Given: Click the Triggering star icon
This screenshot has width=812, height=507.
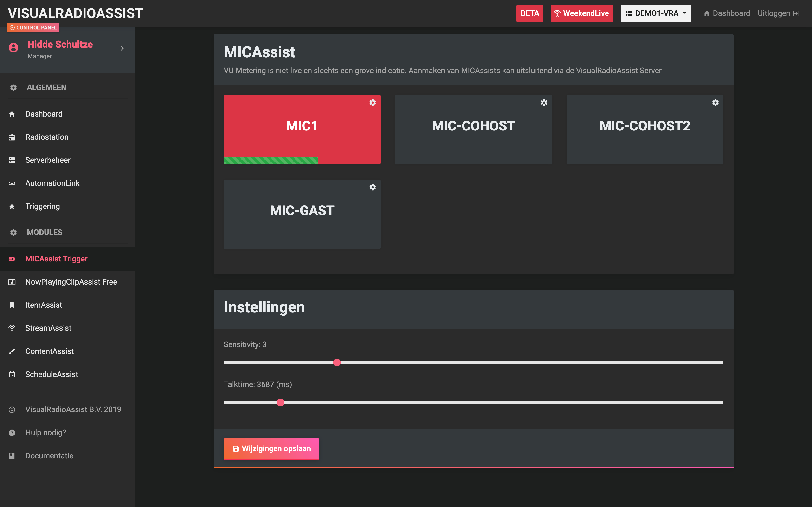Looking at the screenshot, I should tap(12, 207).
